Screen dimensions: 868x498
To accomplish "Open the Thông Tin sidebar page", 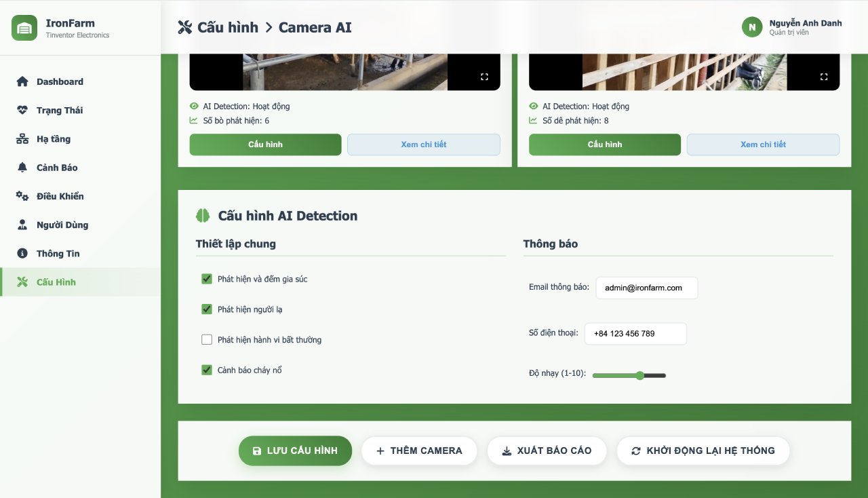I will 58,253.
